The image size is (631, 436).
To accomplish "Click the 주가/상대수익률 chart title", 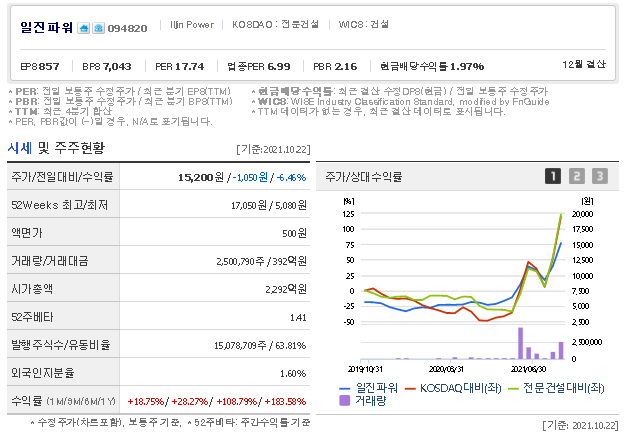I will pos(363,176).
